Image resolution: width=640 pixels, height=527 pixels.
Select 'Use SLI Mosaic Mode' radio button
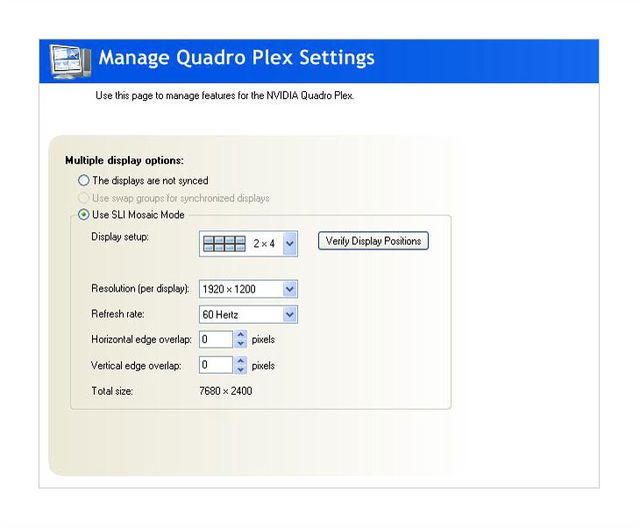point(83,215)
